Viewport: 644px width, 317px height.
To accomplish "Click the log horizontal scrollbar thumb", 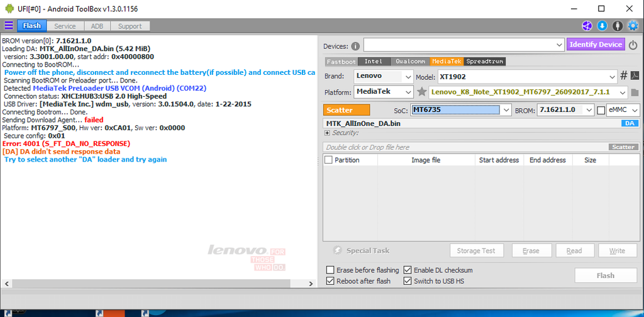I will coord(150,284).
